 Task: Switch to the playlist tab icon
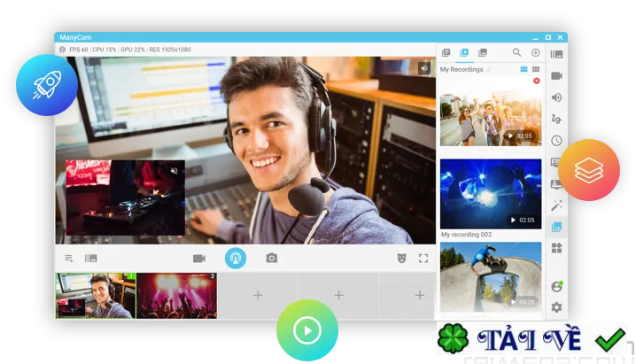446,52
